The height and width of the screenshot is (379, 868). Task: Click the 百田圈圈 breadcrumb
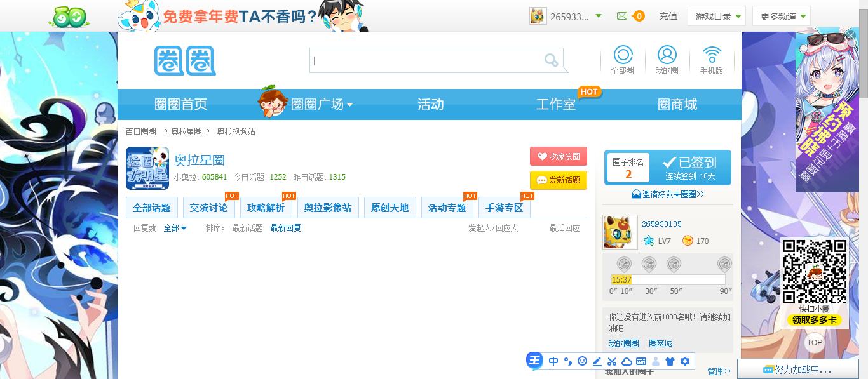pos(140,131)
